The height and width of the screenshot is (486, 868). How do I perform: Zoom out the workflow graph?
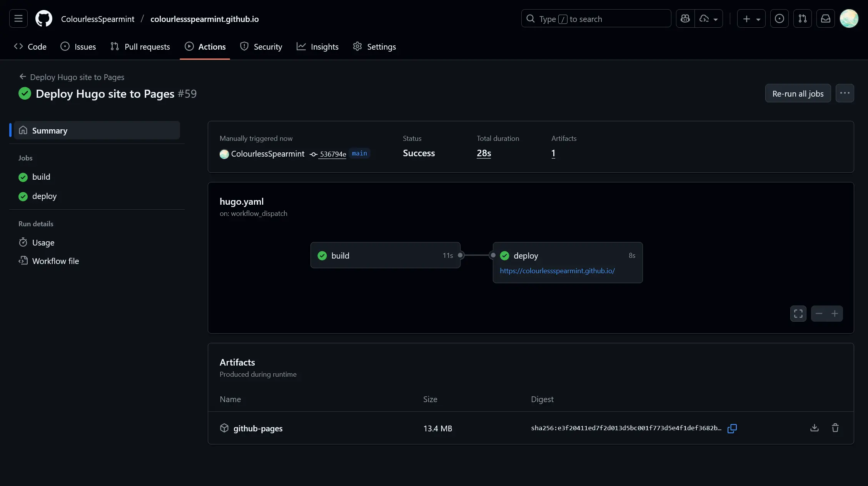click(x=819, y=314)
